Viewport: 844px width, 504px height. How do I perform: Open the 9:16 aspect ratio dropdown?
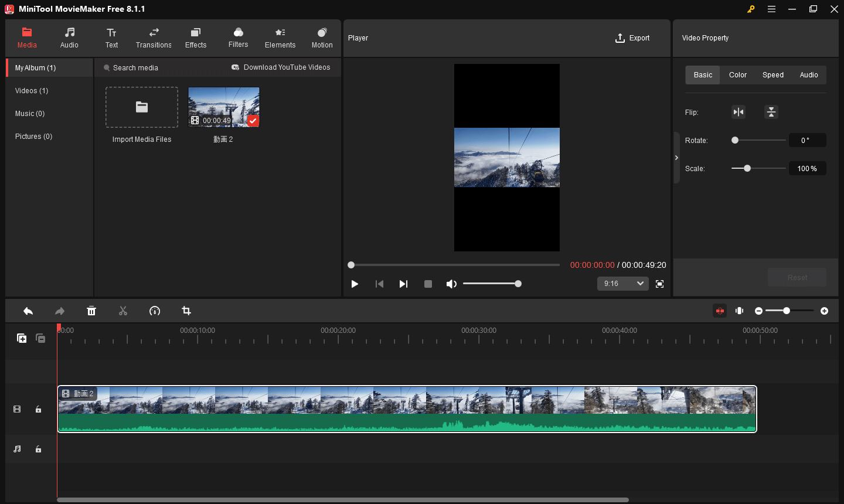(623, 284)
